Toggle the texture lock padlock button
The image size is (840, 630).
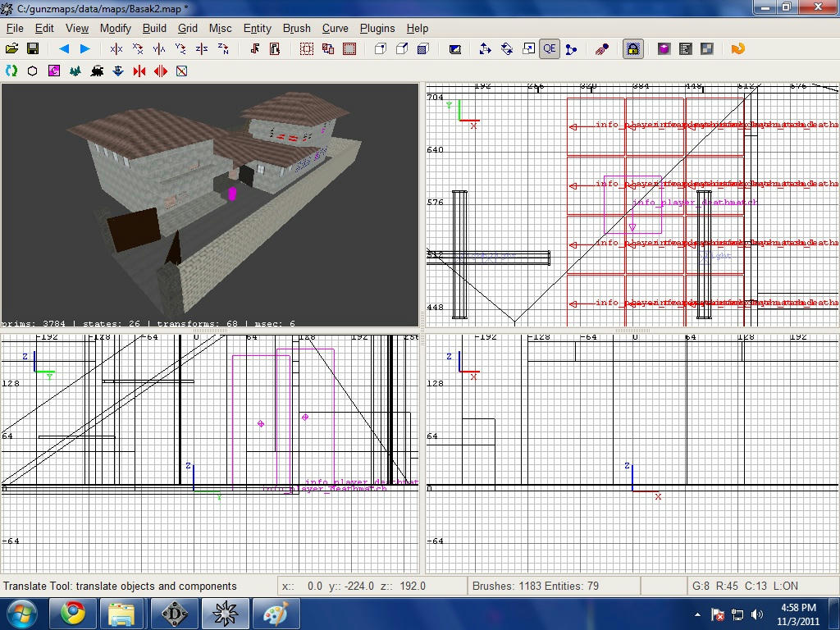632,49
